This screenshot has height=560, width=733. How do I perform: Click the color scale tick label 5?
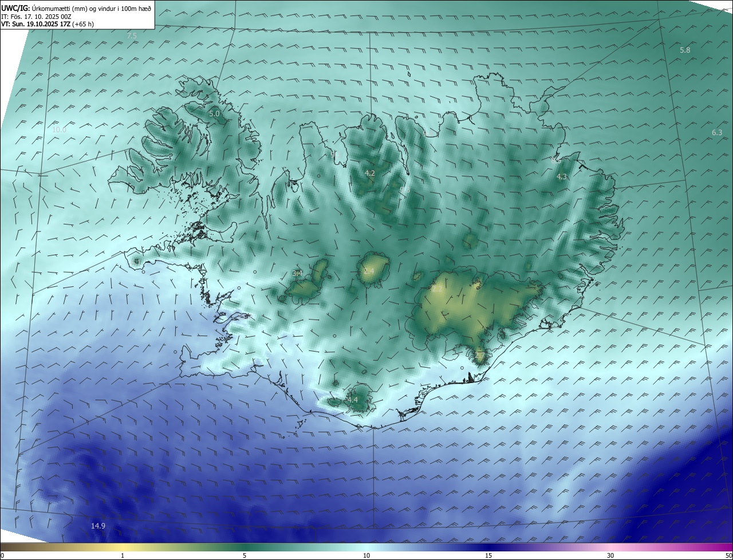click(x=245, y=555)
